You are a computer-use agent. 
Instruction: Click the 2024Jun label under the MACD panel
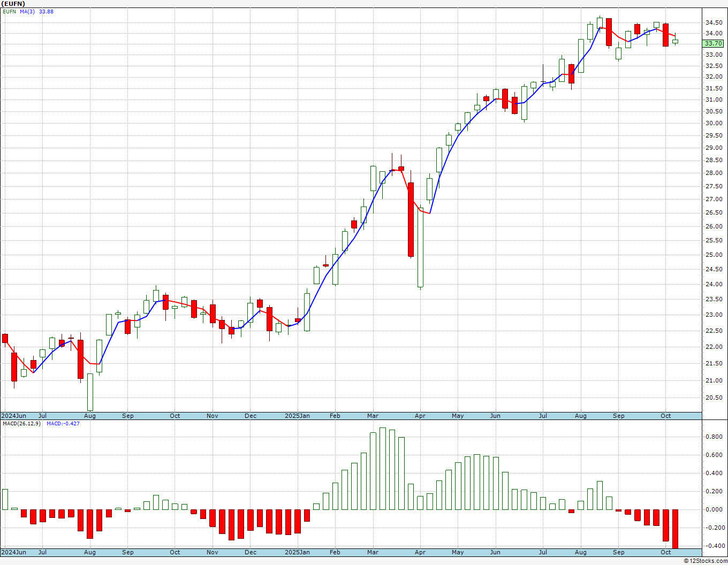(x=14, y=552)
